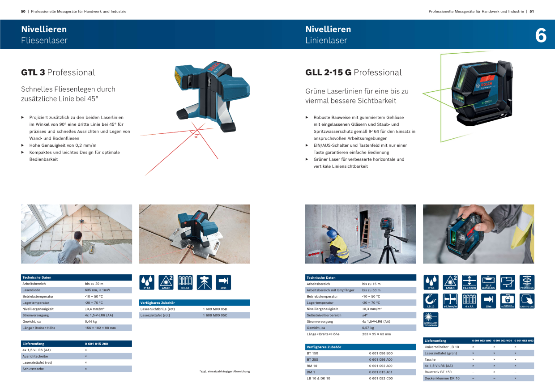The width and height of the screenshot is (555, 392).
Task: Click the part number '0 601 096 B00'
Action: [380, 353]
